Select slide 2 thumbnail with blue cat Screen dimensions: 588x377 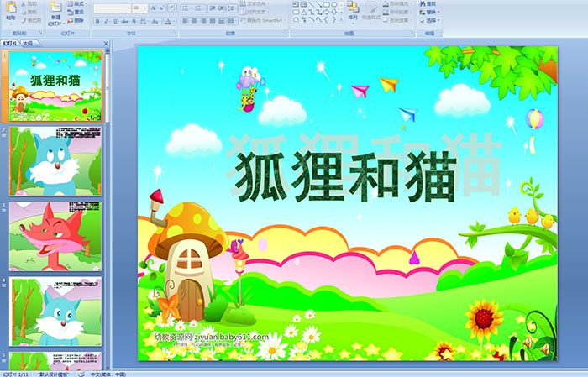pos(55,160)
